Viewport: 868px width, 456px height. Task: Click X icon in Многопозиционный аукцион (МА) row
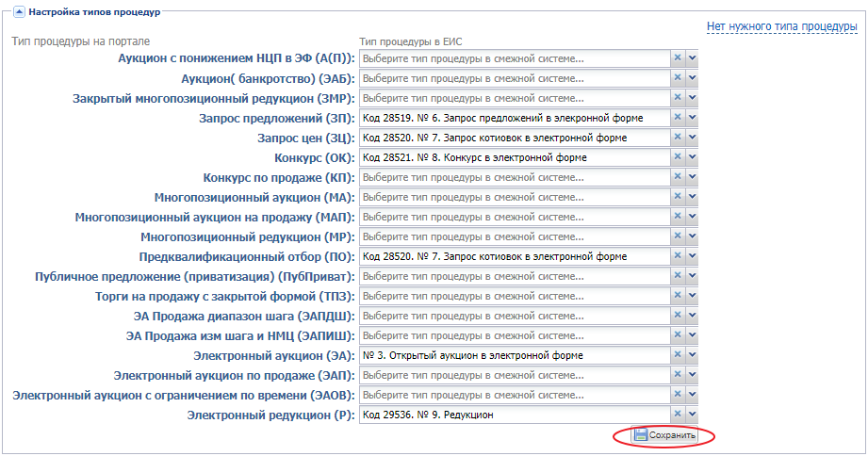pos(677,197)
